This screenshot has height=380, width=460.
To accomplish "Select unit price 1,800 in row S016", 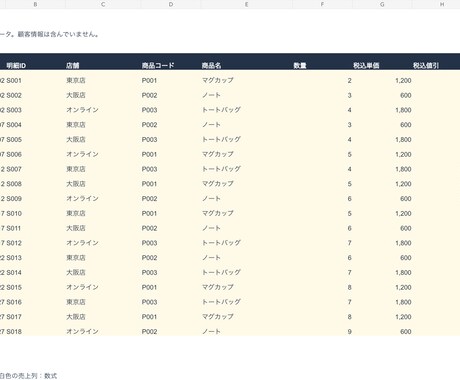I will (403, 302).
